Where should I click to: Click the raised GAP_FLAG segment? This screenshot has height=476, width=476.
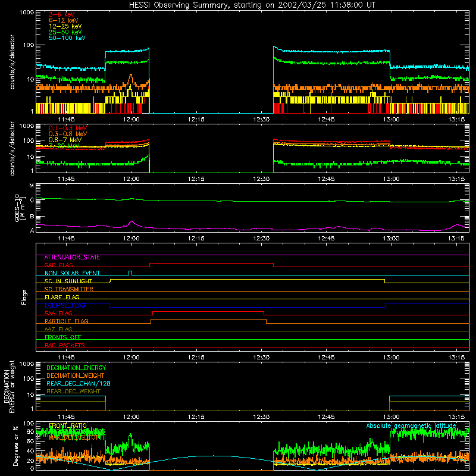[211, 264]
